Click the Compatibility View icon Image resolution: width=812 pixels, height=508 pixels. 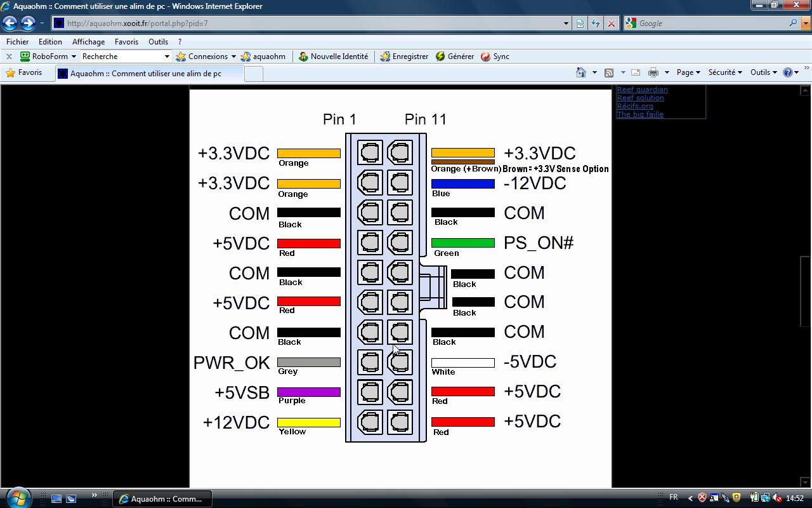[x=580, y=23]
